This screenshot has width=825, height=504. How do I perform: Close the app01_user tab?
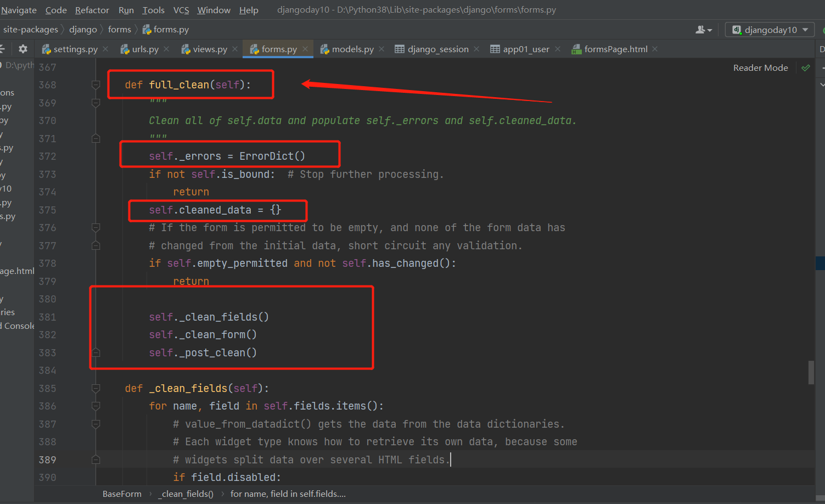(x=558, y=49)
